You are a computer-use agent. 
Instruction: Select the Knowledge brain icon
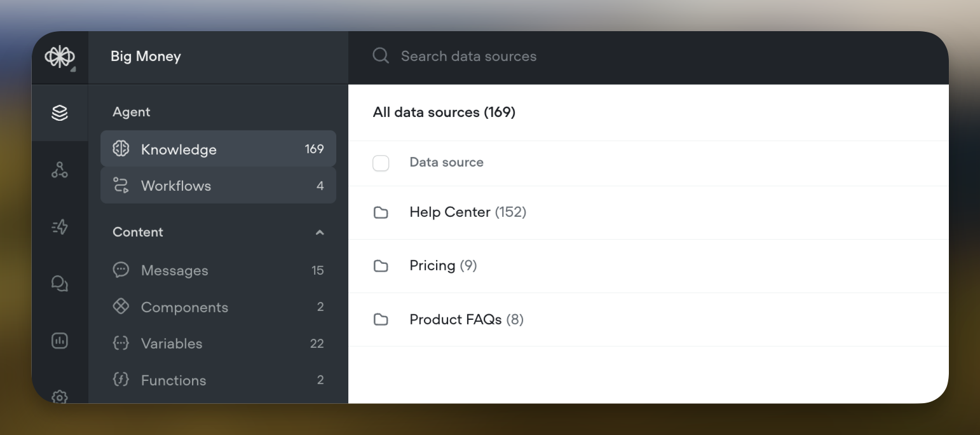(x=121, y=149)
